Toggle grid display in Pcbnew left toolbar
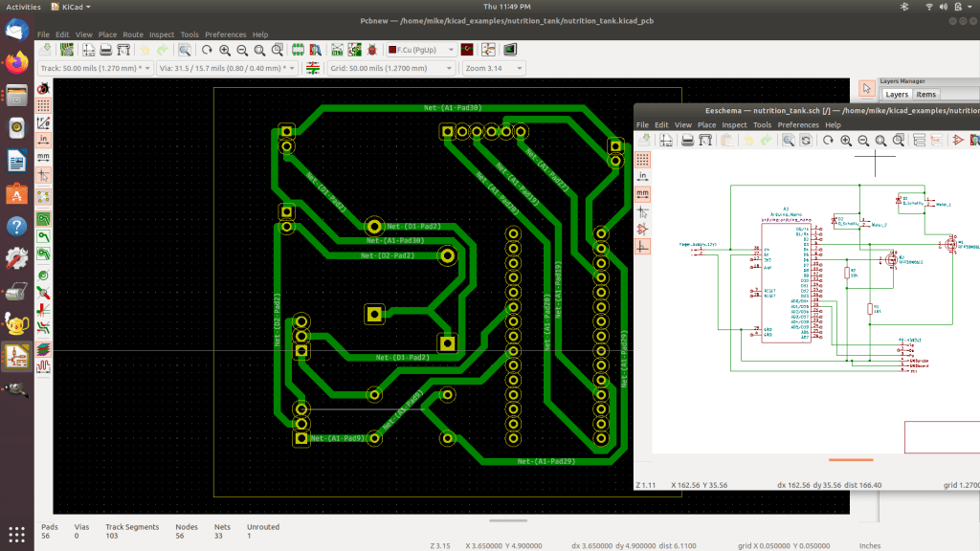This screenshot has height=551, width=980. click(43, 105)
